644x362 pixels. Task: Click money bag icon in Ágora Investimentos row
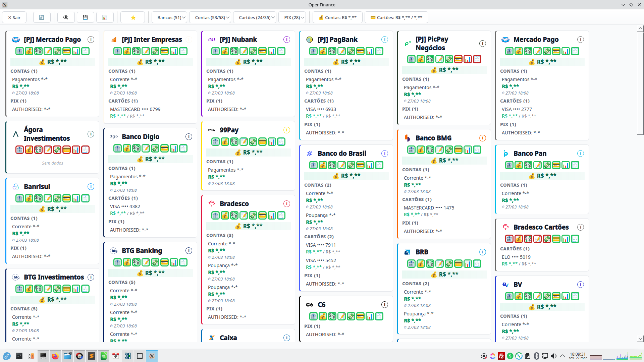(29, 150)
